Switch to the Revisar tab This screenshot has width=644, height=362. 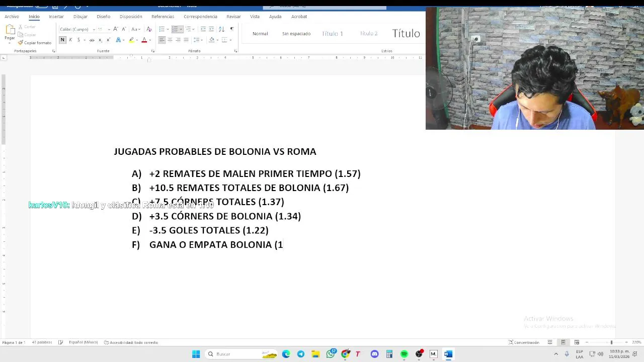pyautogui.click(x=233, y=17)
